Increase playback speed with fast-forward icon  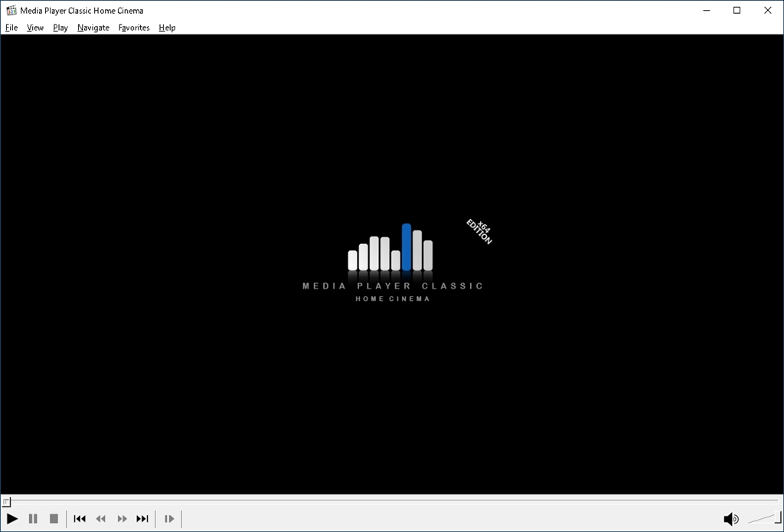(122, 519)
